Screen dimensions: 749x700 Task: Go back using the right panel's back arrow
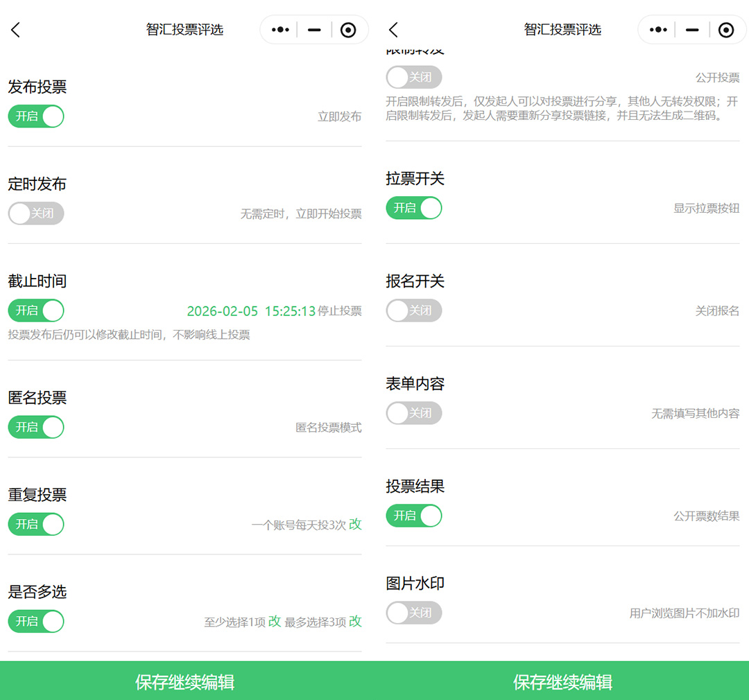[x=393, y=30]
